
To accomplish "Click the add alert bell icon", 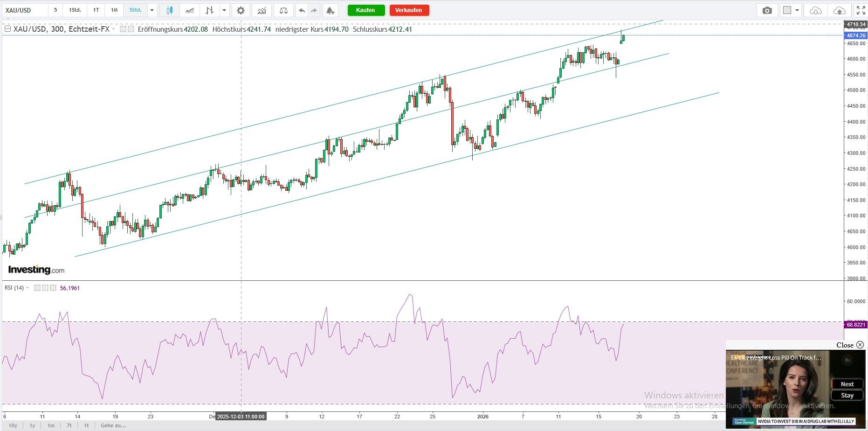I will click(x=330, y=10).
